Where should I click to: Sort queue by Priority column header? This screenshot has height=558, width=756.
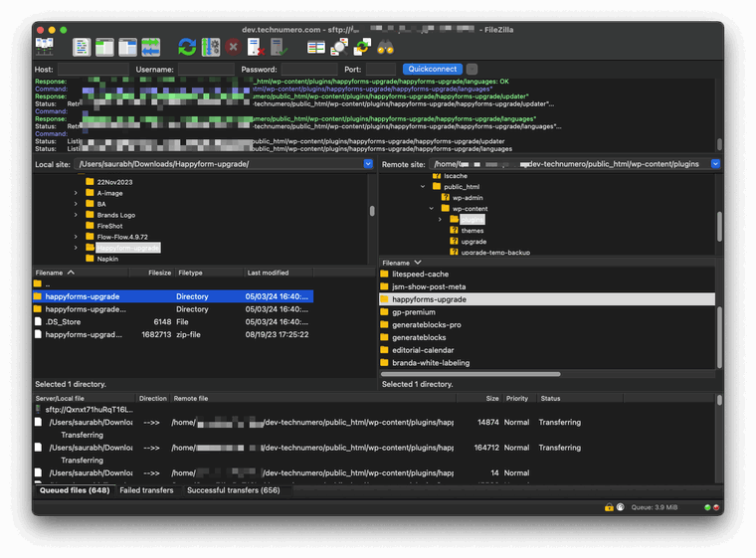517,399
